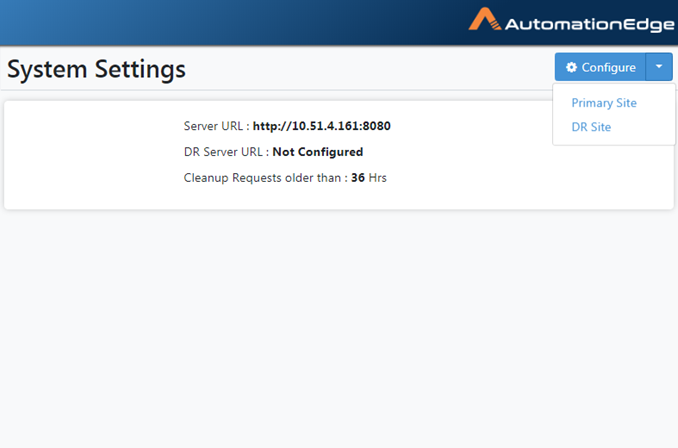Click the gear icon on the Configure button
The image size is (678, 448).
(571, 67)
